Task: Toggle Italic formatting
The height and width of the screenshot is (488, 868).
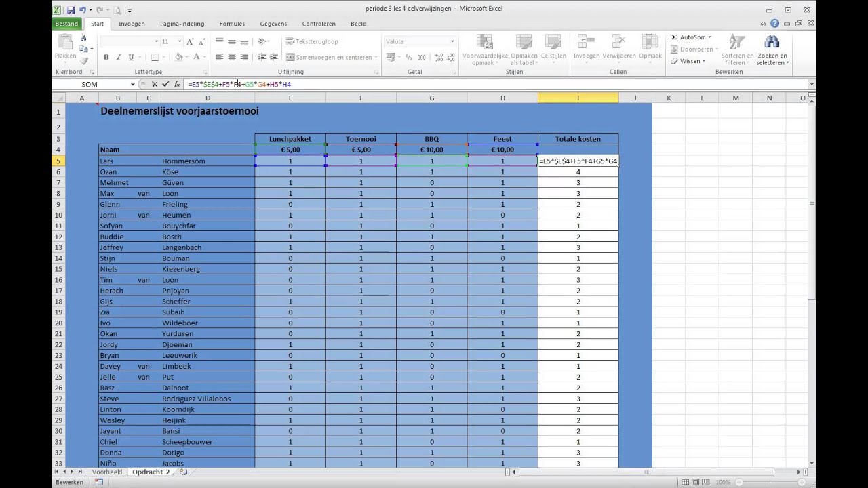Action: pos(119,58)
